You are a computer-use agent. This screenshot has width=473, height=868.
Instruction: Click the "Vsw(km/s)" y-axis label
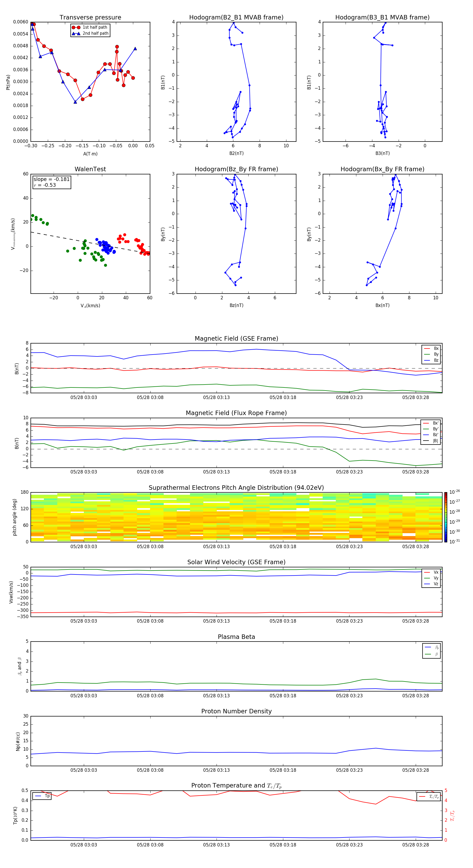(11, 592)
